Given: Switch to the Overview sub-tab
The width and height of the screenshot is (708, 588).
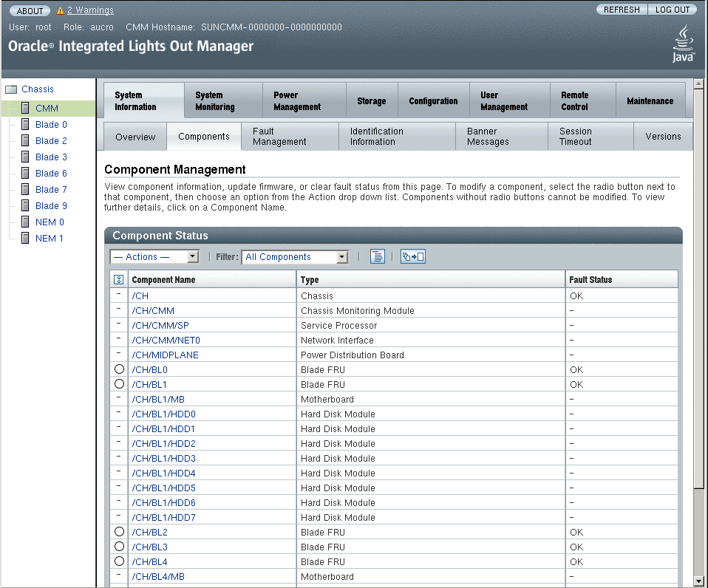Looking at the screenshot, I should click(135, 137).
